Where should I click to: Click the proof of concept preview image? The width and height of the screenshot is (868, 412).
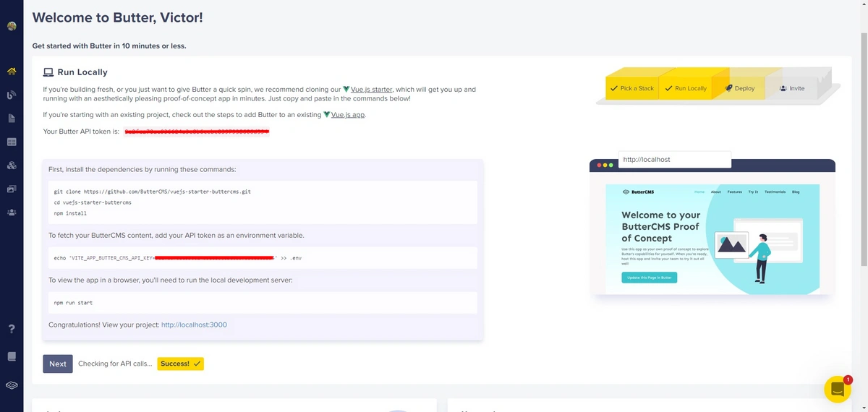pyautogui.click(x=712, y=239)
